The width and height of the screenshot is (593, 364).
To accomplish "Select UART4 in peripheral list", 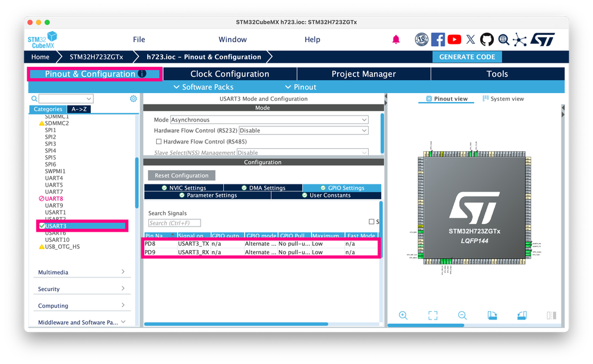I will [x=54, y=178].
